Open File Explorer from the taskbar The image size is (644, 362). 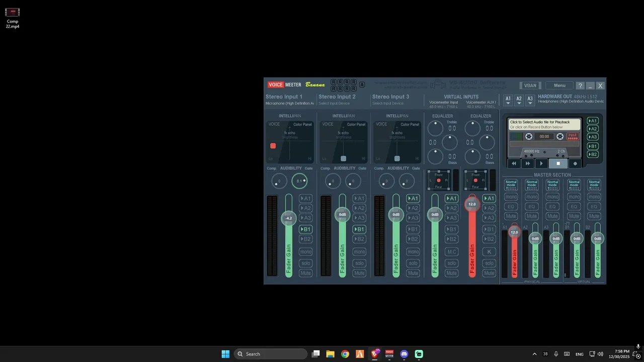[331, 354]
